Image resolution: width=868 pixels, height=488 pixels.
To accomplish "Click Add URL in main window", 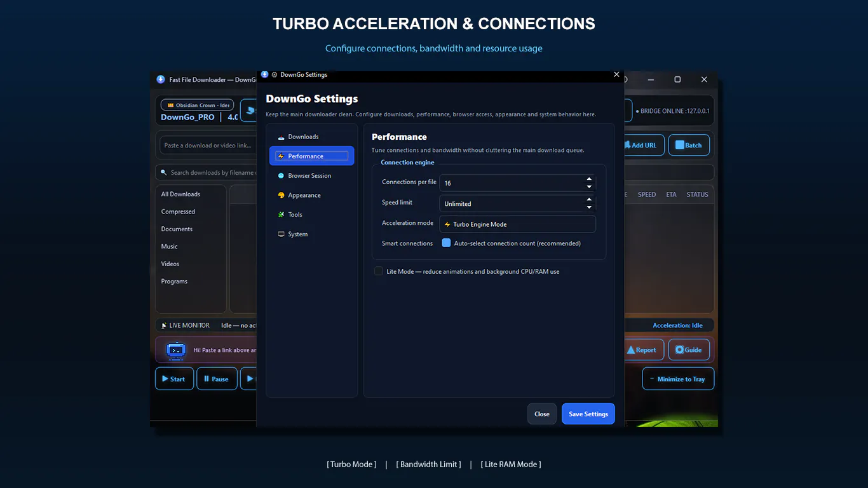I will coord(644,145).
